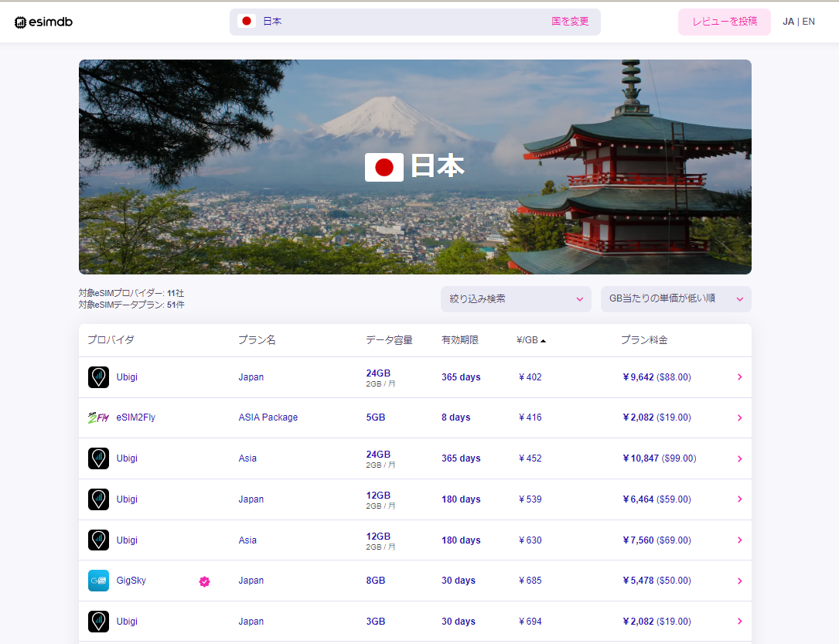Click the ASIA Package plan name
This screenshot has width=839, height=644.
(x=268, y=417)
